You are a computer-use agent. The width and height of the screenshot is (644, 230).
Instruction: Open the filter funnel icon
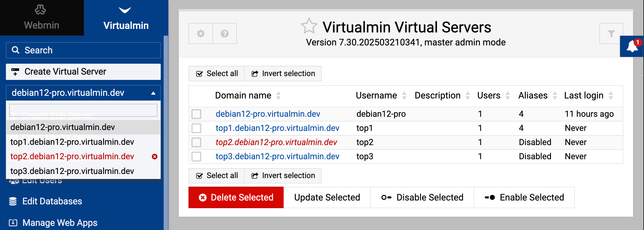611,34
